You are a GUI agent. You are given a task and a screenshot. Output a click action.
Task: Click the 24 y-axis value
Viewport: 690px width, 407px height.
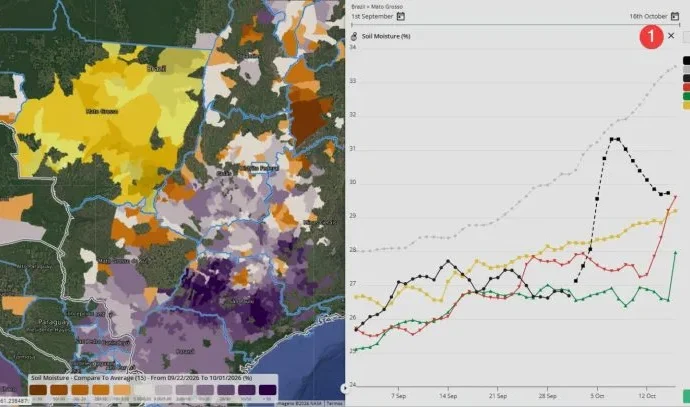coord(353,385)
